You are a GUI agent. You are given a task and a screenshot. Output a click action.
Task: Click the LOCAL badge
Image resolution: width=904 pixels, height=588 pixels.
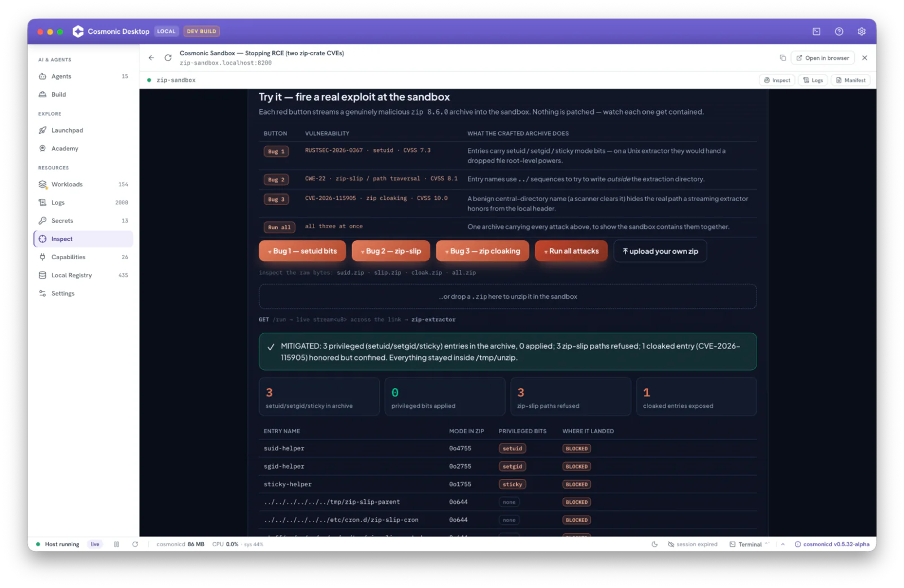[x=166, y=32]
